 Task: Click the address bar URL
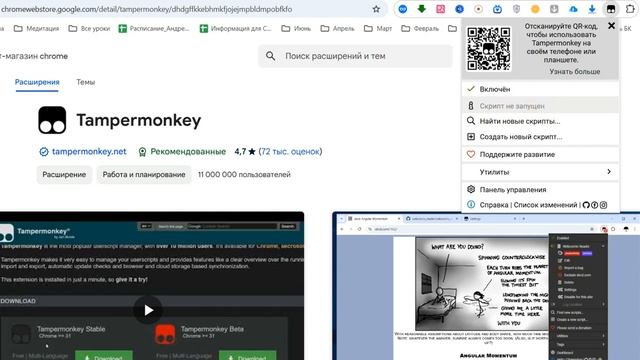pos(146,9)
